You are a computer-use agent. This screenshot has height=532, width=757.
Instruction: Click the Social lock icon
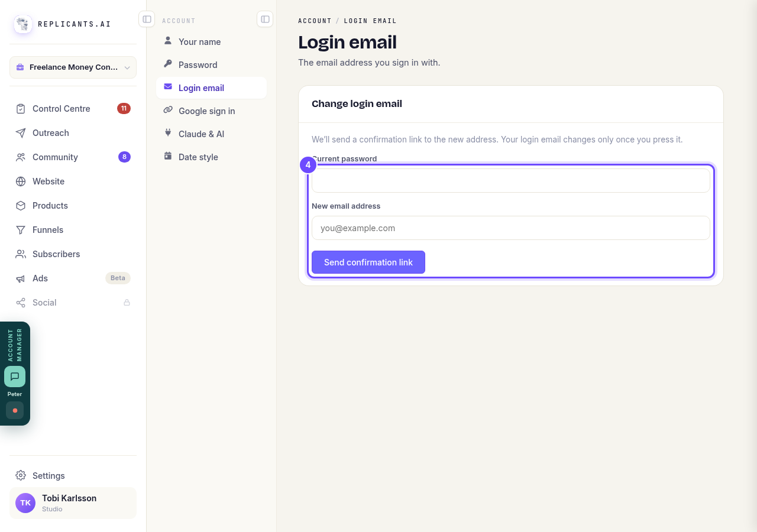tap(127, 303)
